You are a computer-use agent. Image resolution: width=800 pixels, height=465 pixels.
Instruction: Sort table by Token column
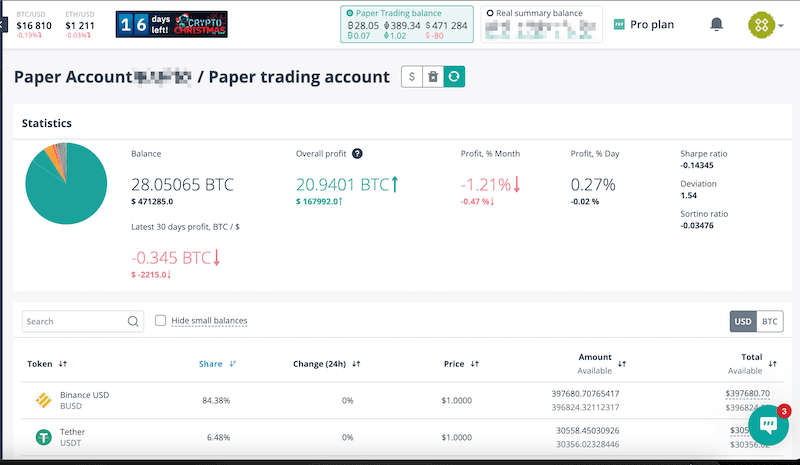47,364
